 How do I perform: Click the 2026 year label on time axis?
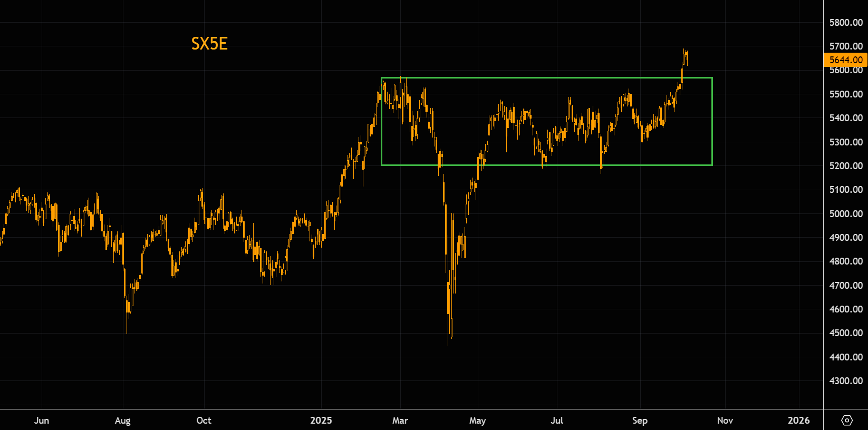(798, 421)
